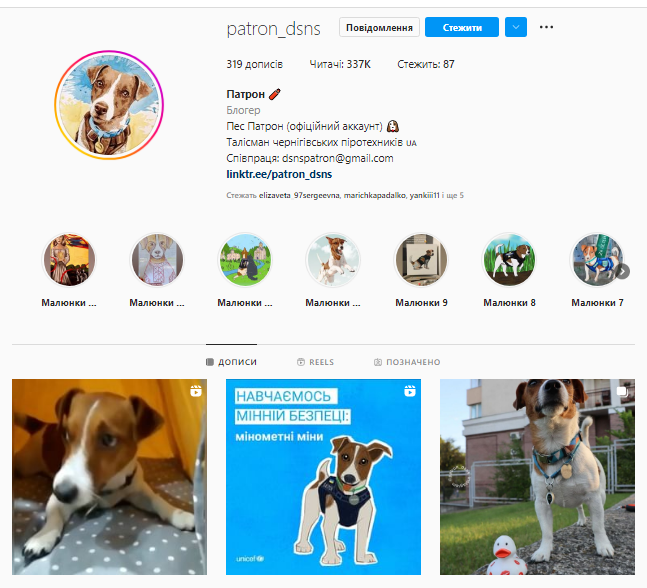Select the ДОПИСИ posts tab
This screenshot has height=588, width=647.
(231, 362)
